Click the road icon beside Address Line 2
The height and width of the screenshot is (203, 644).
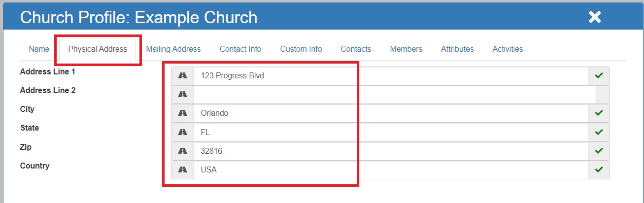[182, 94]
